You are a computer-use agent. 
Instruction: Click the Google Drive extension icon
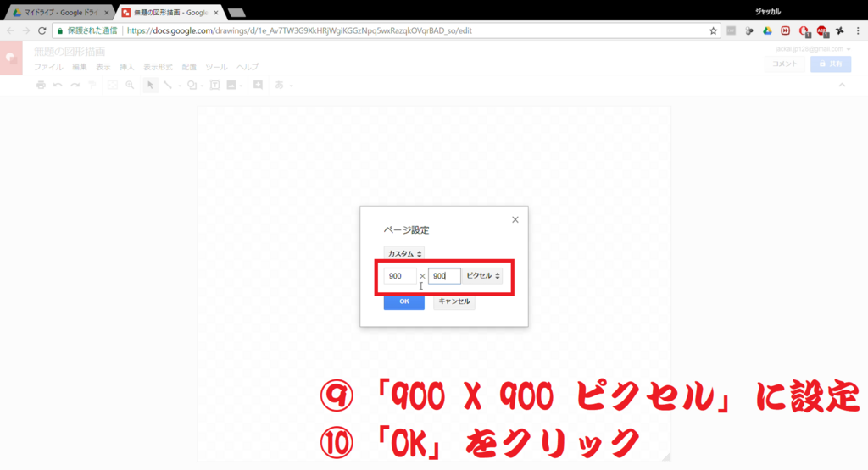[767, 31]
